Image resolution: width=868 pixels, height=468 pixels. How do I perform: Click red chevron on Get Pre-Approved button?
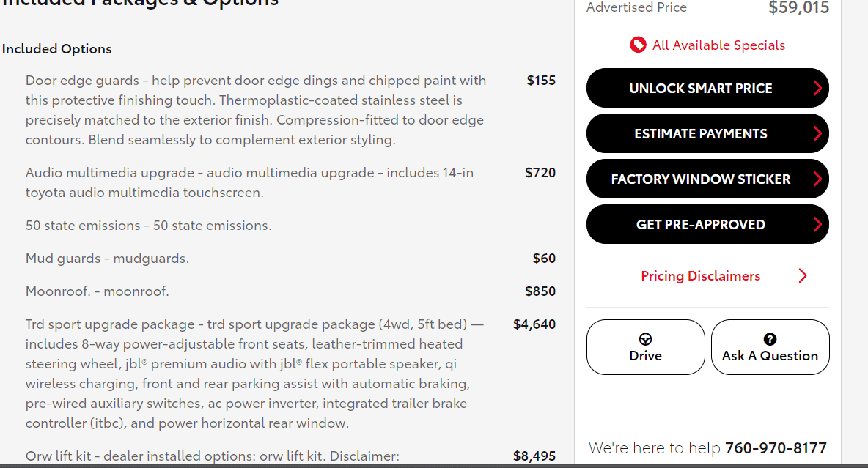coord(817,225)
